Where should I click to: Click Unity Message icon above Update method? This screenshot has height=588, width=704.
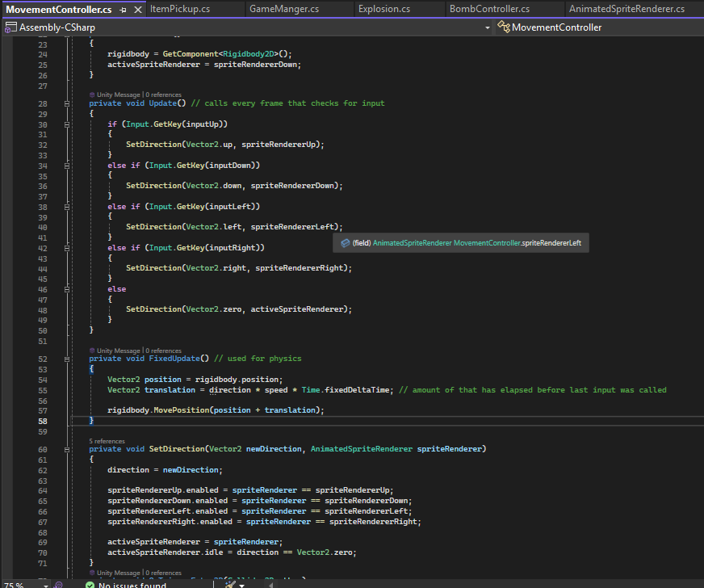(x=92, y=94)
